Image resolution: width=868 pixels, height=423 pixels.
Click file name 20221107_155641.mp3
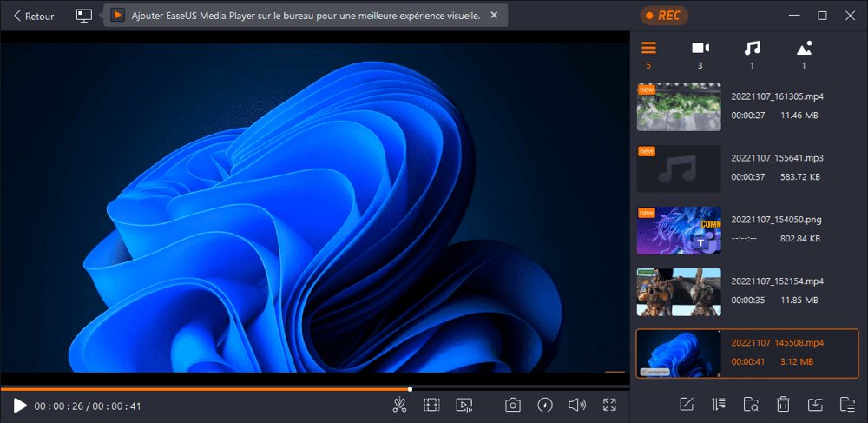777,158
